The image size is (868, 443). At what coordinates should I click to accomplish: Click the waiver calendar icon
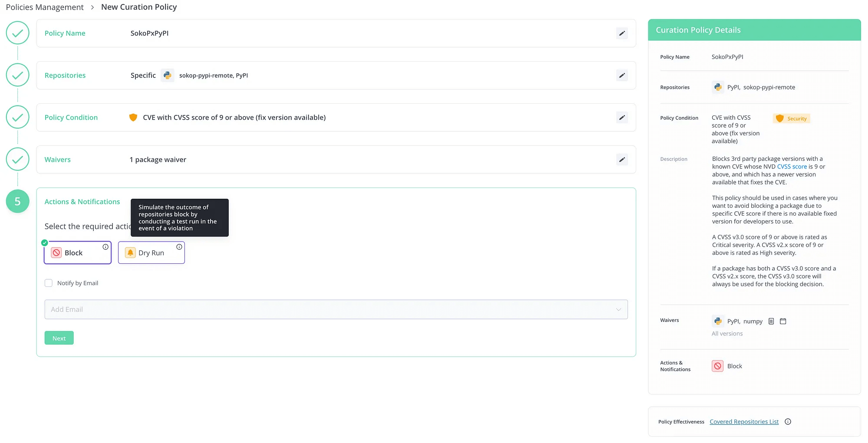click(x=783, y=322)
